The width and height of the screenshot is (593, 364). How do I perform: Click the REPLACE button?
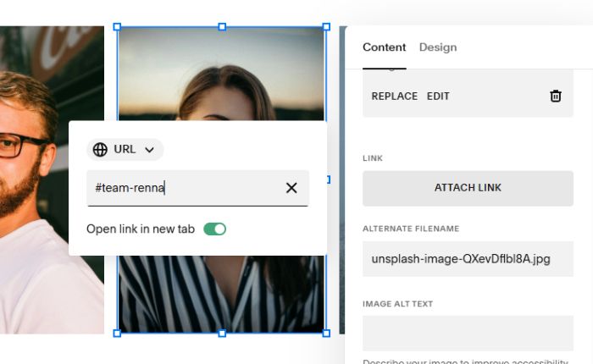click(x=395, y=97)
